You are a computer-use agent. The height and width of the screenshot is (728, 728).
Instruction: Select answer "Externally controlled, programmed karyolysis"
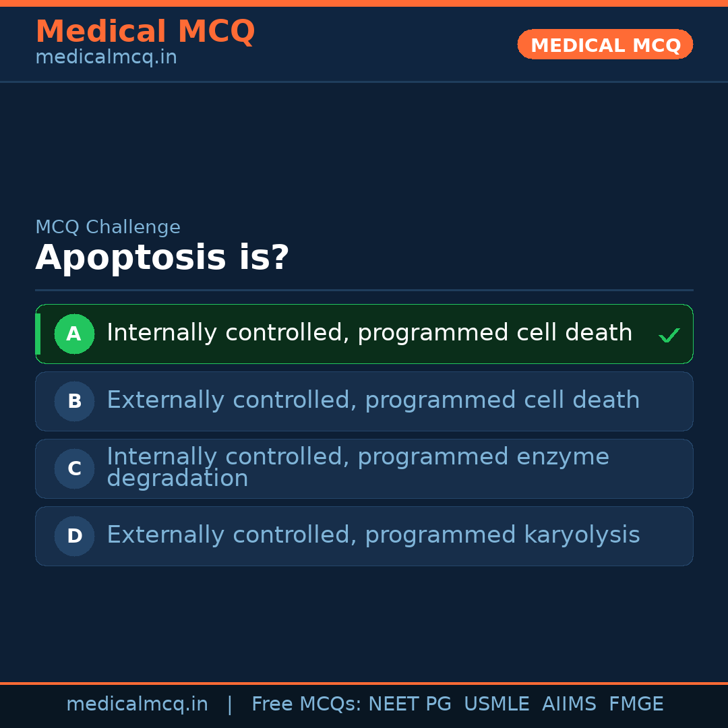tap(373, 535)
